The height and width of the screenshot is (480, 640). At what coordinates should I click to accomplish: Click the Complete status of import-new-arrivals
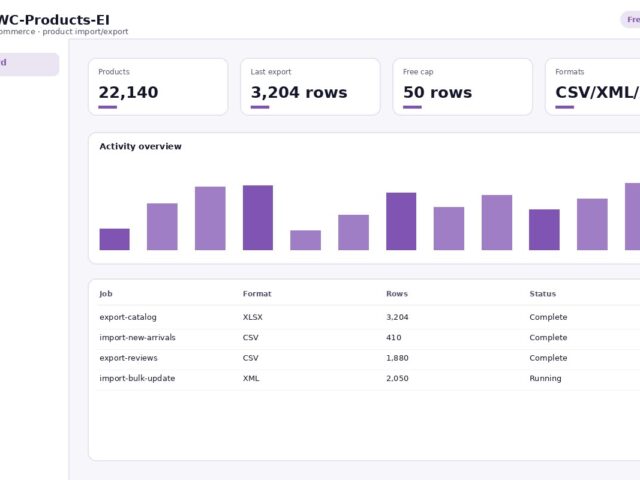pos(548,338)
